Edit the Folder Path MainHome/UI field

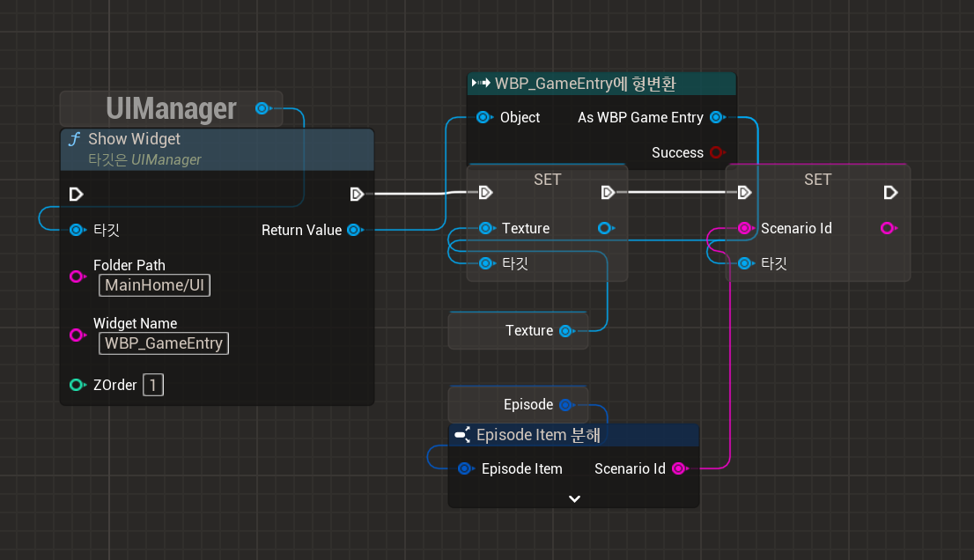[154, 285]
